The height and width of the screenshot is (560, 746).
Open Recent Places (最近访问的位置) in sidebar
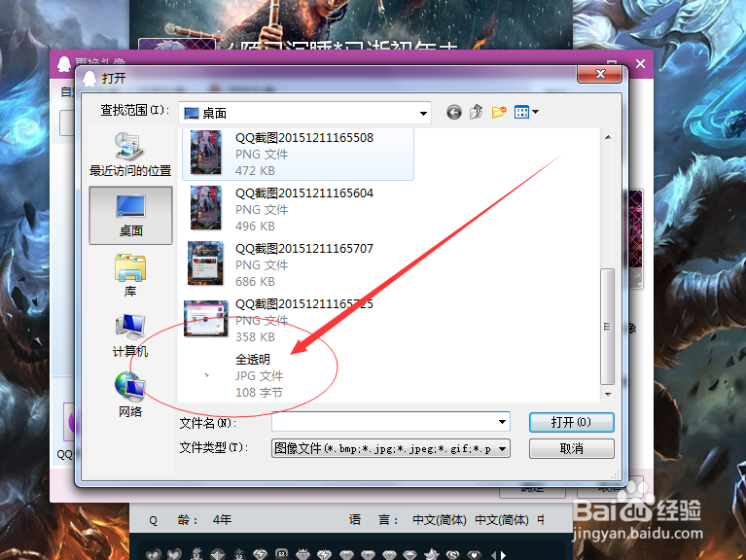tap(130, 154)
